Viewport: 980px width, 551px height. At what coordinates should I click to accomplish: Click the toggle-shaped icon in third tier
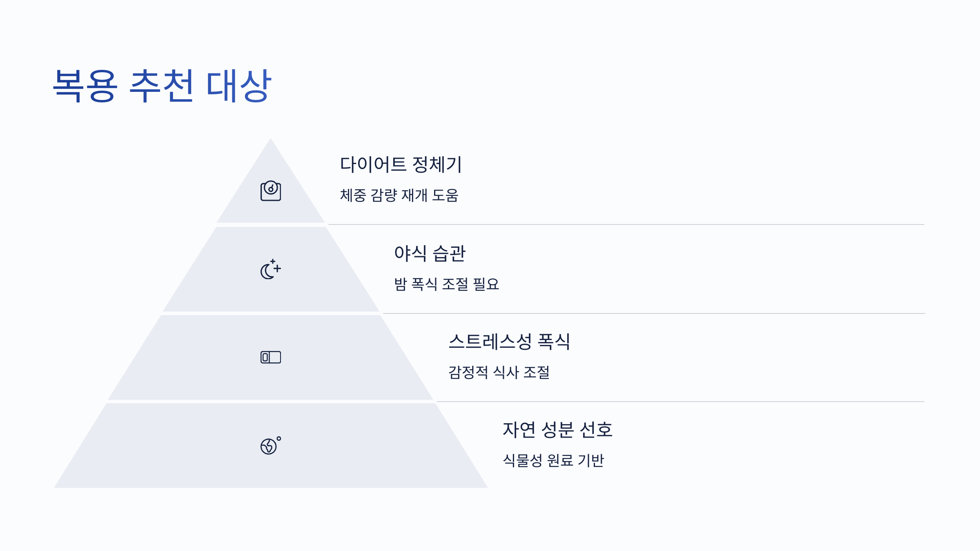click(271, 357)
